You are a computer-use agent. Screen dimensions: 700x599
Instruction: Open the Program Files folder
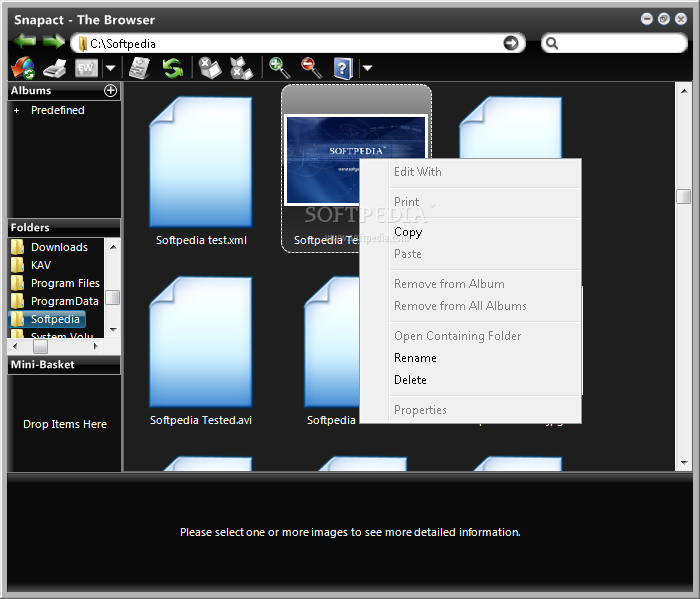(65, 283)
